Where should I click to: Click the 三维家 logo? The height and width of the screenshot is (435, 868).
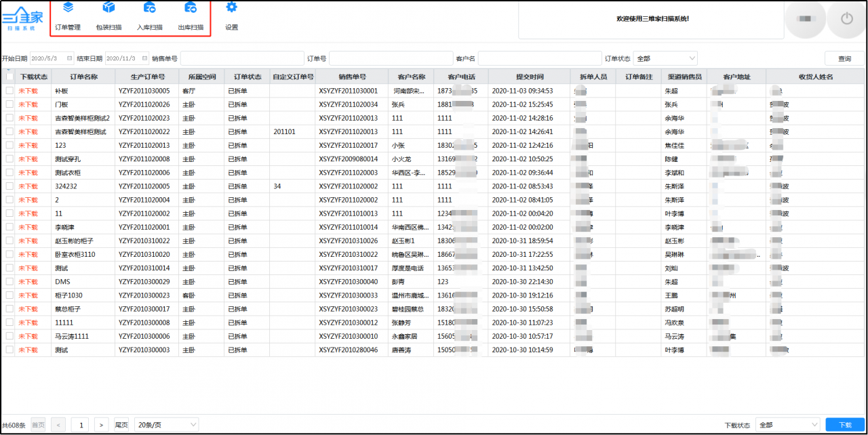(21, 17)
